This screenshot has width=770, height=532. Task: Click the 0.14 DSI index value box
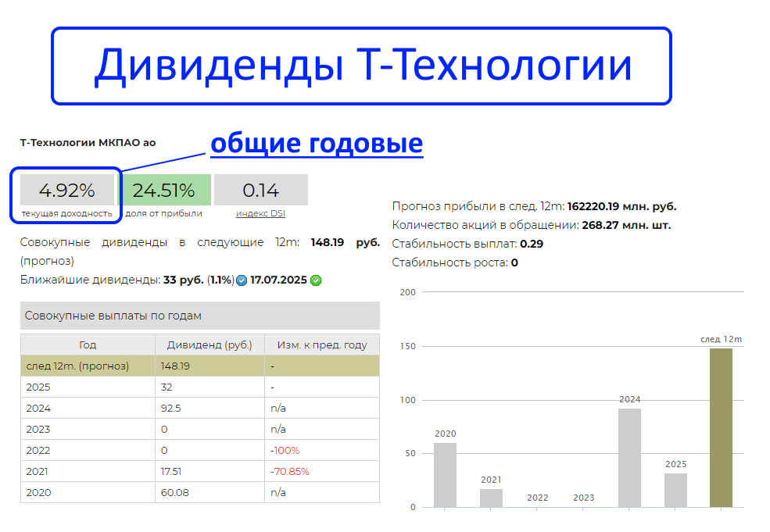(261, 190)
